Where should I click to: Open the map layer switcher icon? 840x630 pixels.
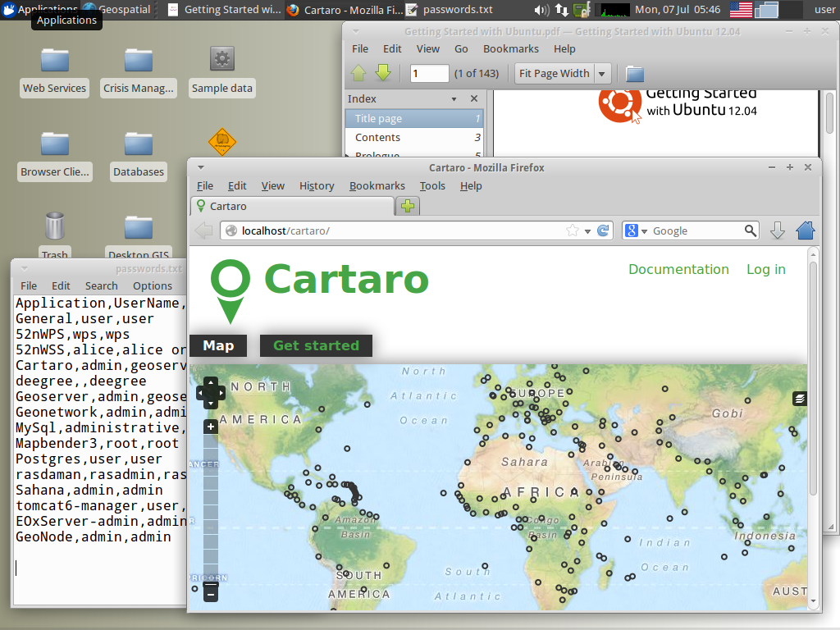pos(799,399)
